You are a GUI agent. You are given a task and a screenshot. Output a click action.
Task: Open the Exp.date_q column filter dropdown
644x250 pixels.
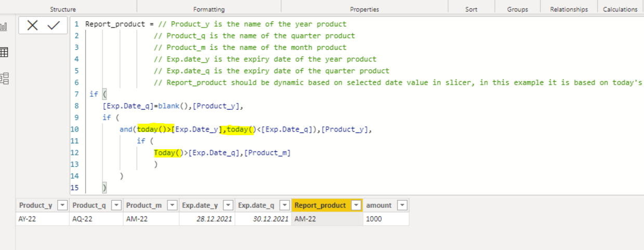click(284, 205)
